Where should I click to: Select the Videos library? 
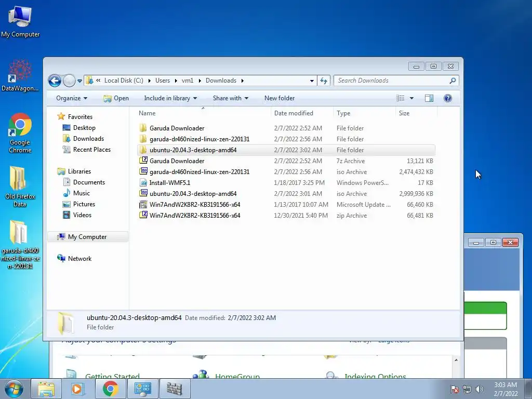click(x=77, y=215)
